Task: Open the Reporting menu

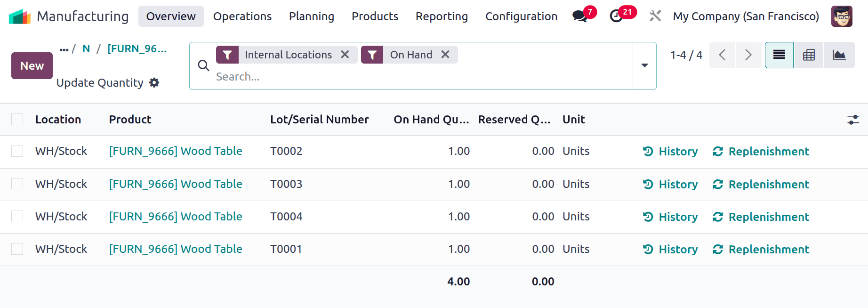Action: click(442, 16)
